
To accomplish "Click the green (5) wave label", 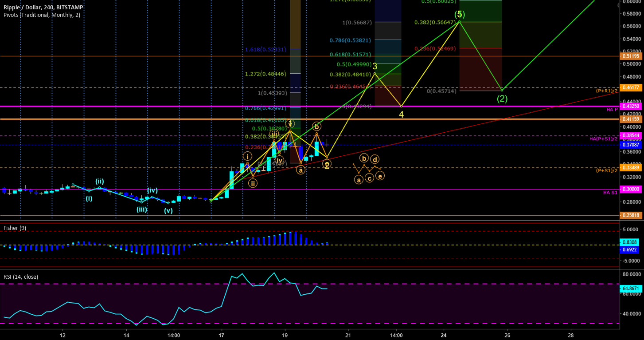I will tap(461, 14).
